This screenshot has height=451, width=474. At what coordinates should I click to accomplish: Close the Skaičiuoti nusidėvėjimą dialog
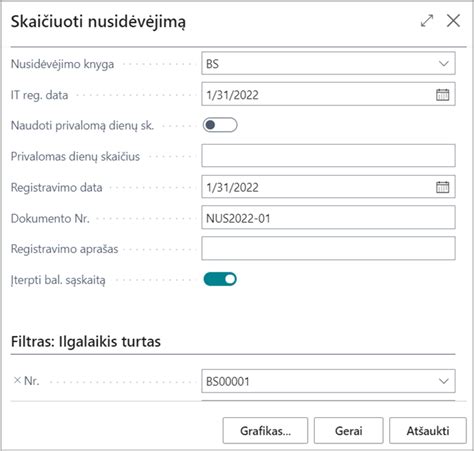click(x=453, y=21)
